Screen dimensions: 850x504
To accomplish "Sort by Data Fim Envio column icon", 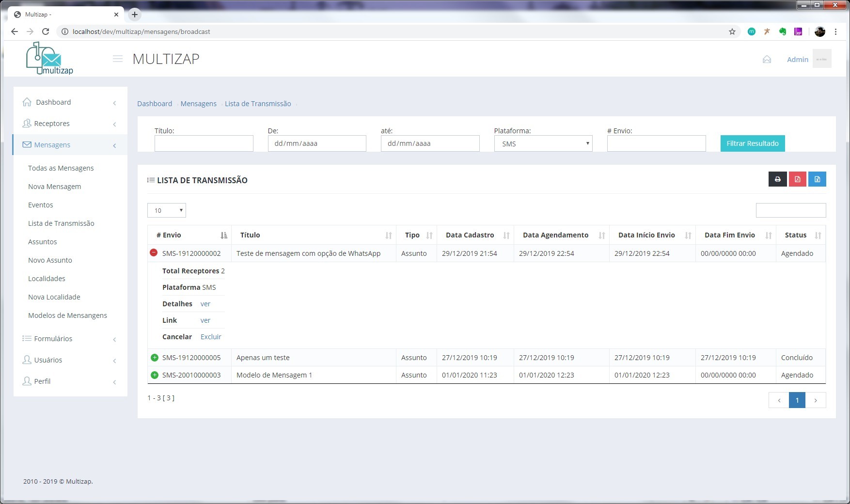I will pyautogui.click(x=769, y=236).
